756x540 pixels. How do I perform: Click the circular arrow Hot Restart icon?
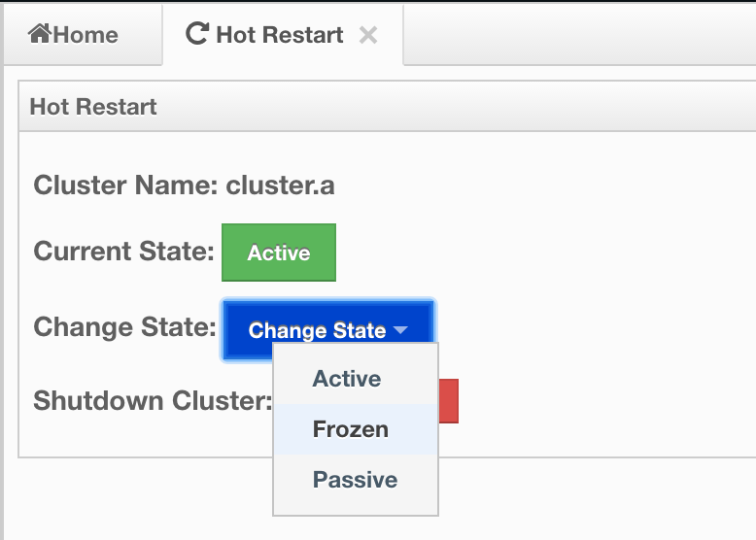[197, 33]
